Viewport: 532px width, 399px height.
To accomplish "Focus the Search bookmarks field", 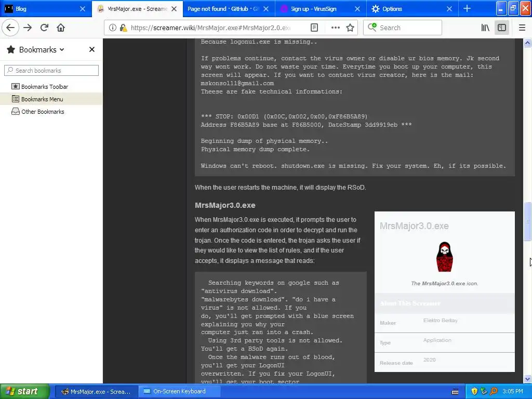I will click(x=51, y=70).
